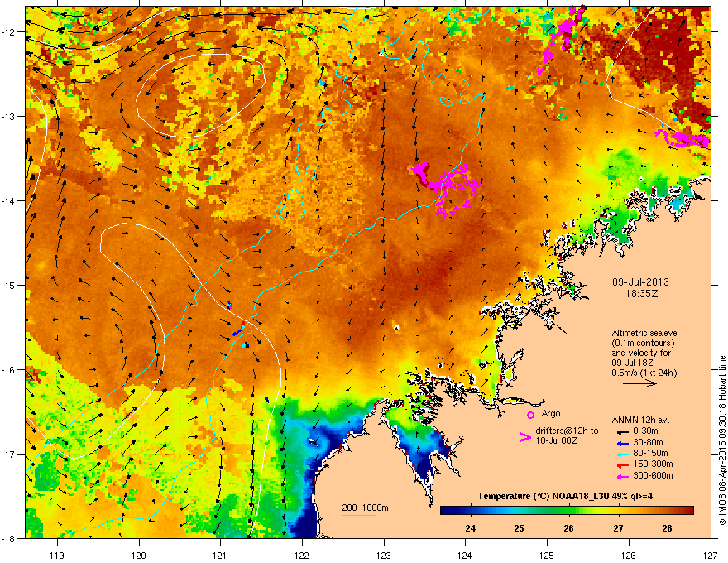This screenshot has width=728, height=563.
Task: Click the 'drifters@12h to' legend label
Action: pyautogui.click(x=567, y=431)
